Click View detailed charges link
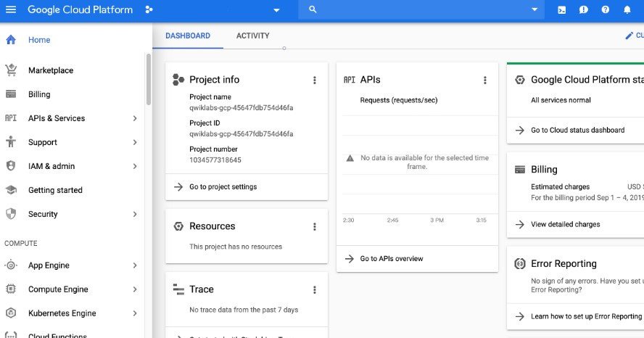This screenshot has width=644, height=338. (x=565, y=224)
